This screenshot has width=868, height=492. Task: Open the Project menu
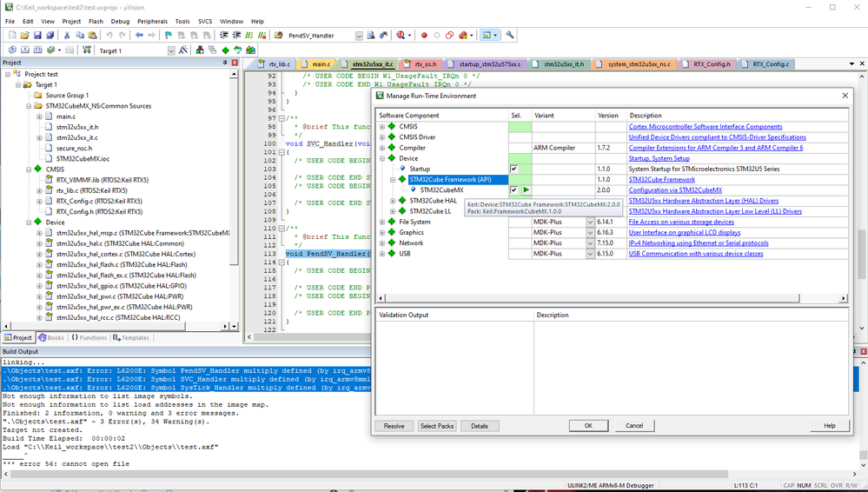tap(71, 21)
